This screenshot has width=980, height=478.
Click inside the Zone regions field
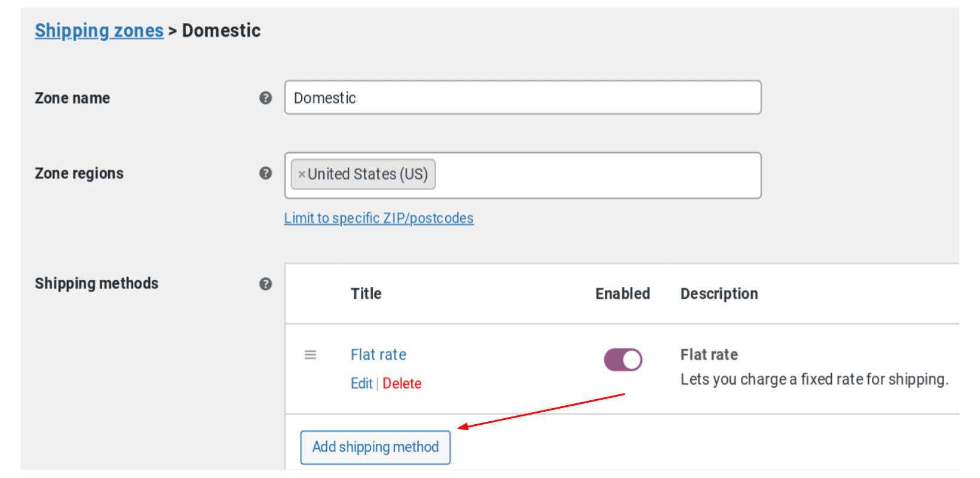click(598, 174)
